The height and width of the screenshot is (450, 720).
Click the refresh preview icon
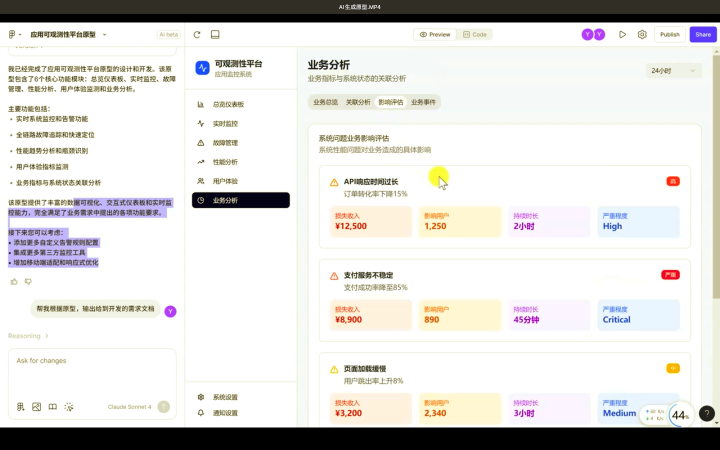(197, 34)
